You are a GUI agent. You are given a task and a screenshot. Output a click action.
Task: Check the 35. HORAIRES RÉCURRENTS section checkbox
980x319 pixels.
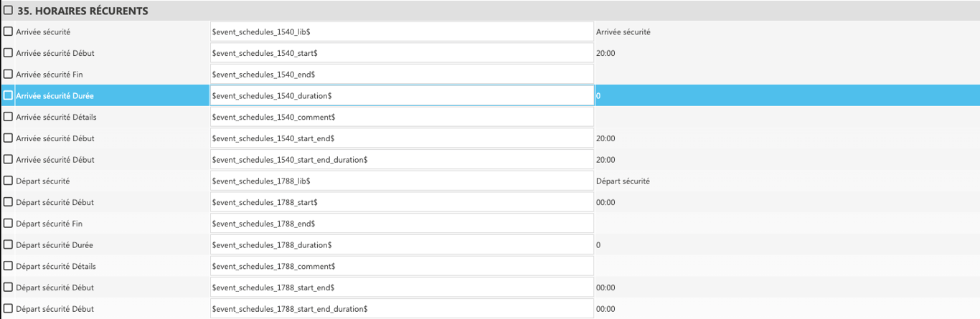pyautogui.click(x=8, y=11)
